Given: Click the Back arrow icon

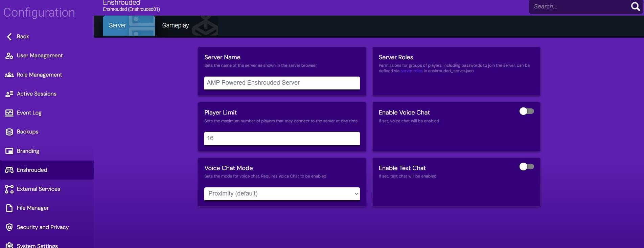Looking at the screenshot, I should [9, 37].
